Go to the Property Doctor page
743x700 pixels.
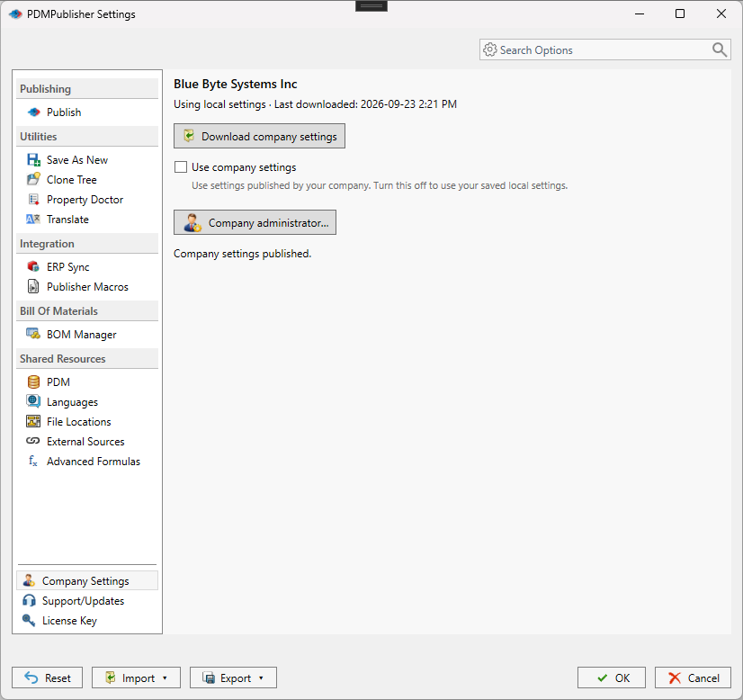point(87,200)
